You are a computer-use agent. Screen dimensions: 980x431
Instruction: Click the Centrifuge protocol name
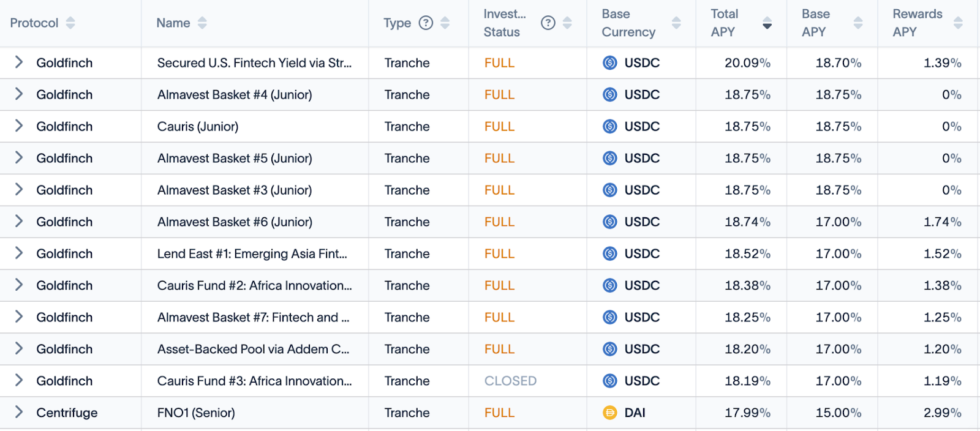pyautogui.click(x=67, y=413)
